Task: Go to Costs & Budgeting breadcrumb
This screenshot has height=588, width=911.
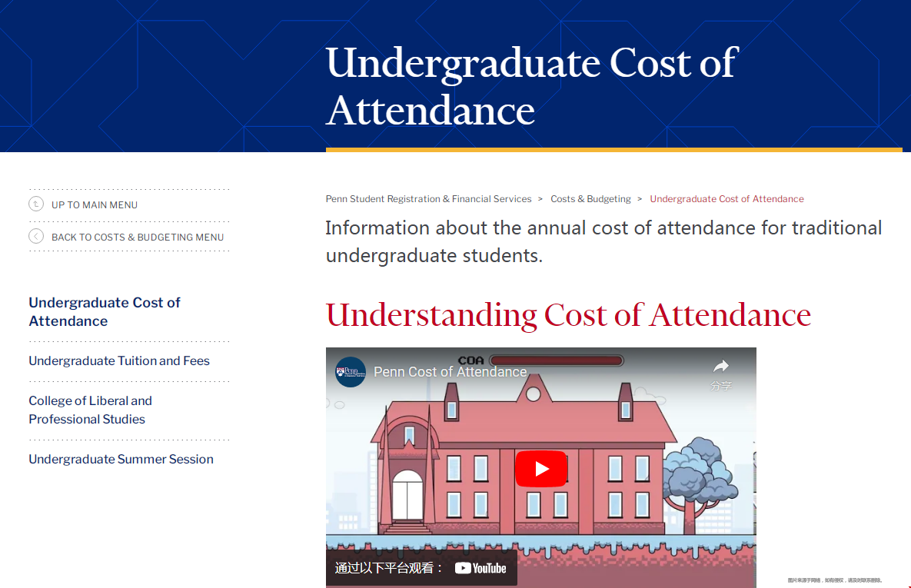Action: pyautogui.click(x=590, y=199)
